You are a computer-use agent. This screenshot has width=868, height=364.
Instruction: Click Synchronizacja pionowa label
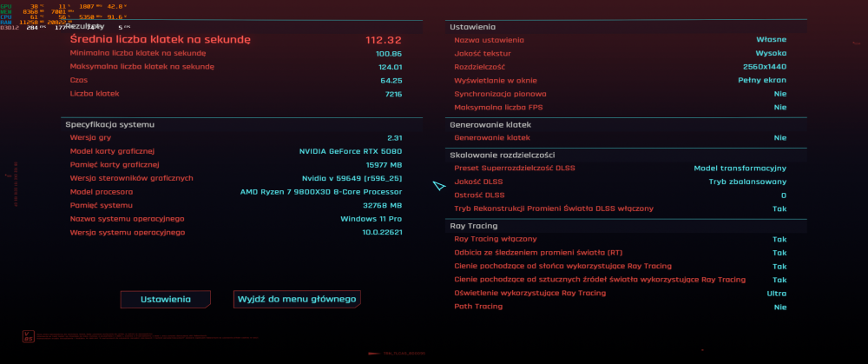pos(501,94)
